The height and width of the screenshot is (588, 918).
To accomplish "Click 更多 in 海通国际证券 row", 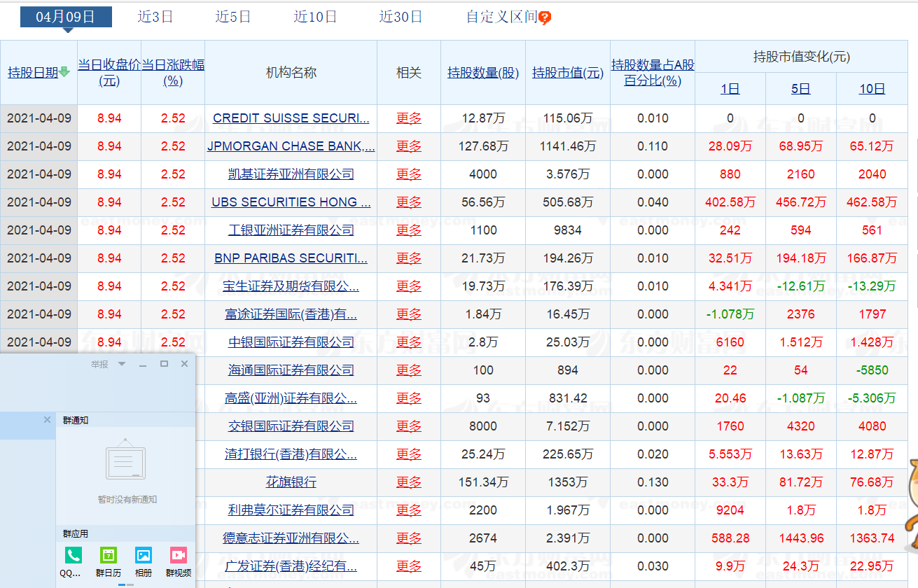I will pyautogui.click(x=409, y=370).
